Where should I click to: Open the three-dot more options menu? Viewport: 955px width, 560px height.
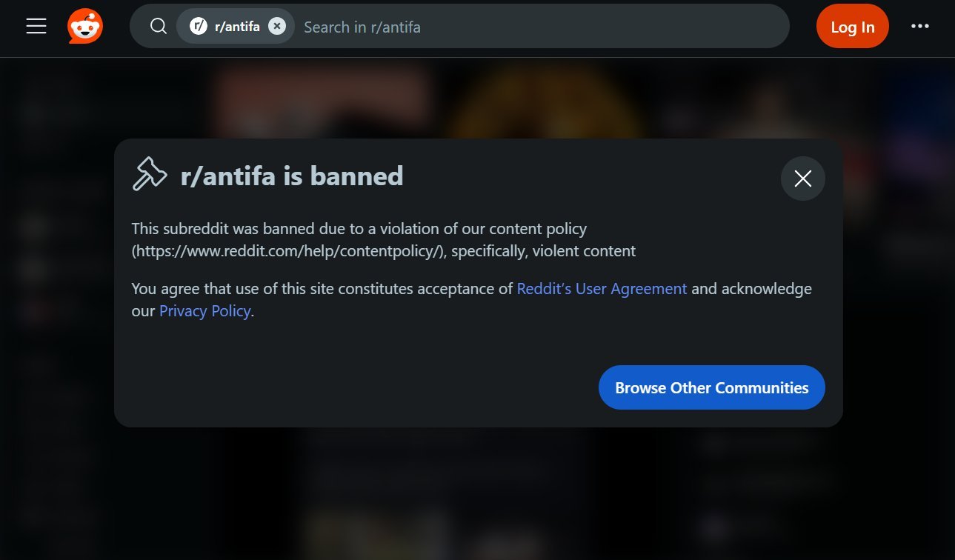919,27
